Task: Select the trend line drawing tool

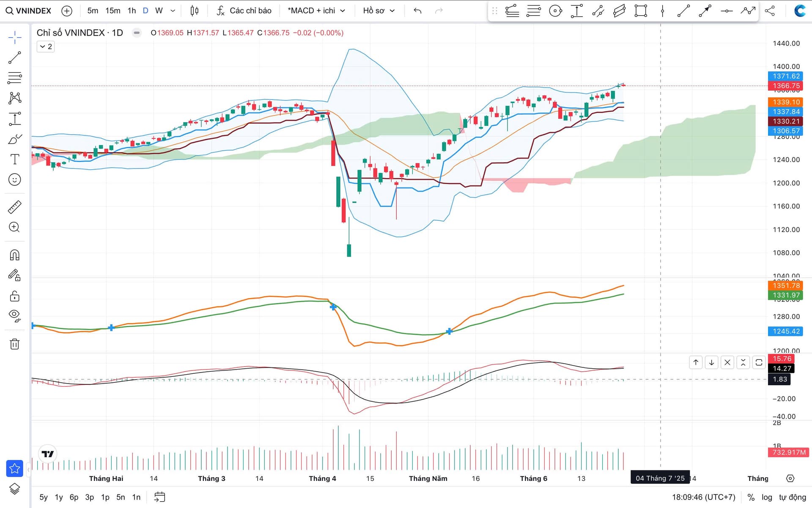Action: point(14,58)
